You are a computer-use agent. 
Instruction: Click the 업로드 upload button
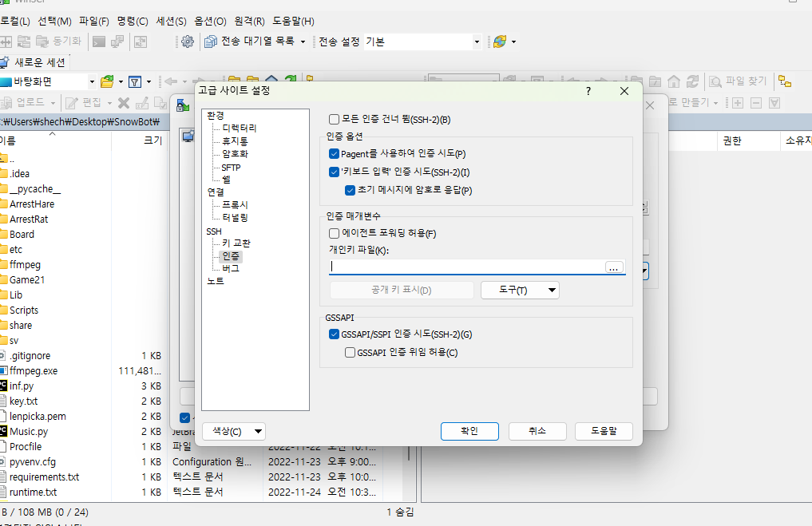[23, 102]
